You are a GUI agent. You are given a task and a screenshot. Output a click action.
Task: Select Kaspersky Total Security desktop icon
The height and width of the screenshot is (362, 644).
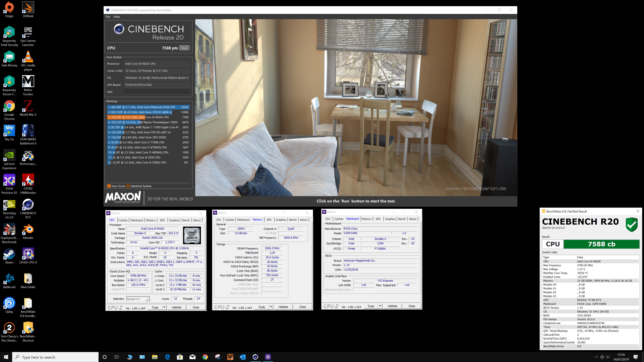tap(9, 36)
